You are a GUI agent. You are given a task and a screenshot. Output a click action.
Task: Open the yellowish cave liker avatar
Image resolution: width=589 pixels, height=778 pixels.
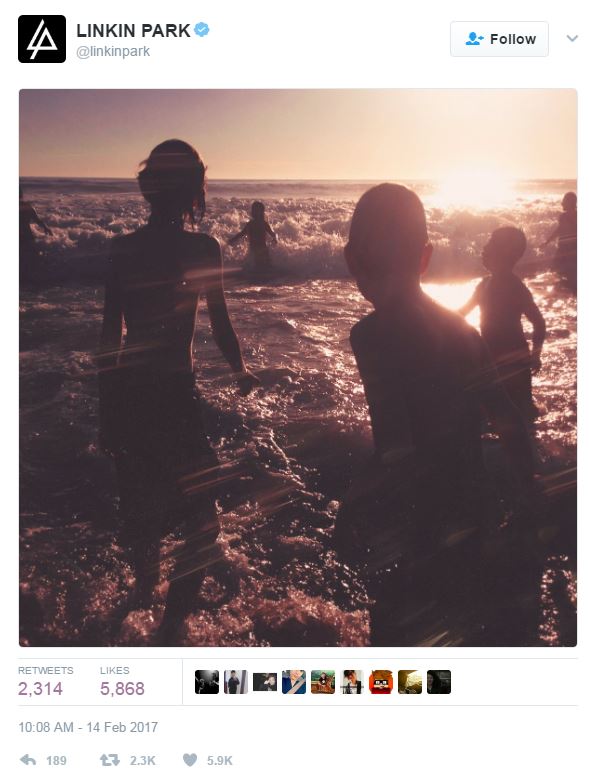[410, 682]
